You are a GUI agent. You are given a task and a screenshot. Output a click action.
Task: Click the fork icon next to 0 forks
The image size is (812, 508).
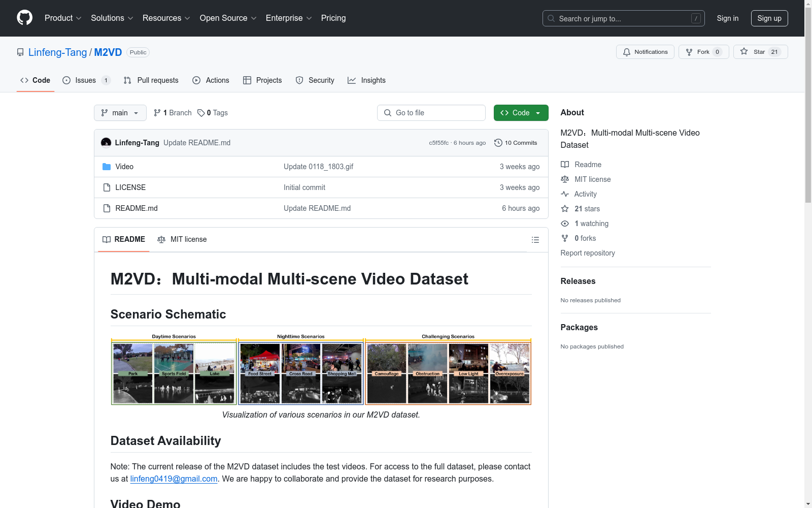[x=565, y=238]
